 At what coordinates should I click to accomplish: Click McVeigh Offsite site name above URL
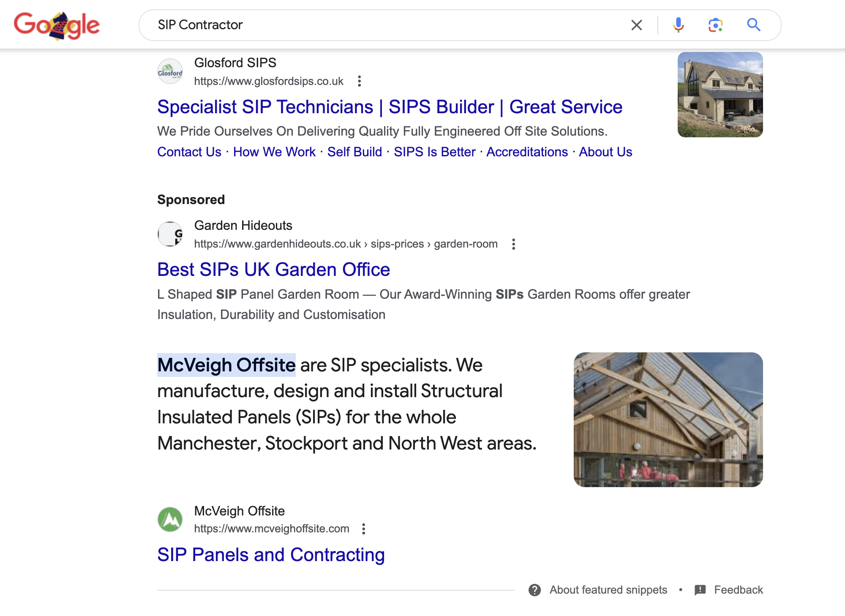pos(239,511)
